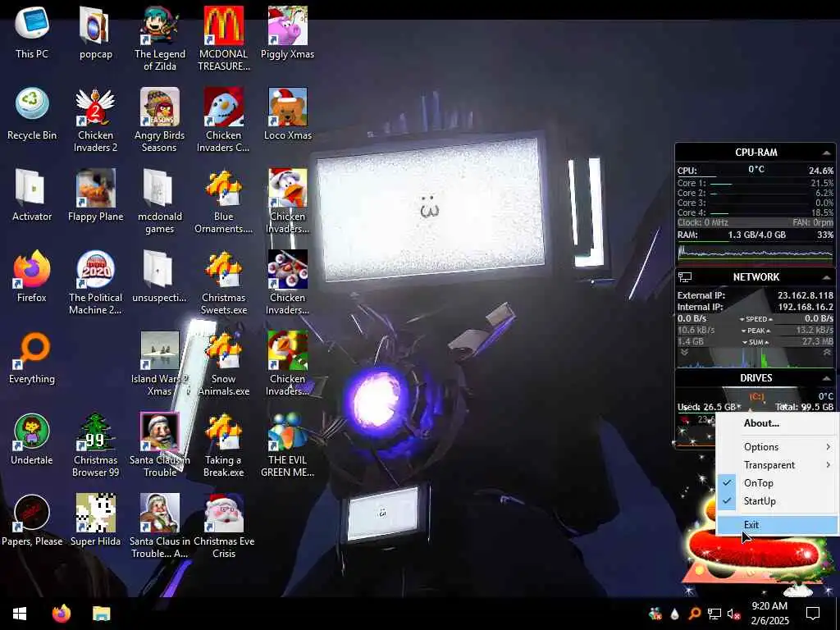Select The Legend of Zilda shortcut
Screen dimensions: 840x630
pyautogui.click(x=160, y=39)
